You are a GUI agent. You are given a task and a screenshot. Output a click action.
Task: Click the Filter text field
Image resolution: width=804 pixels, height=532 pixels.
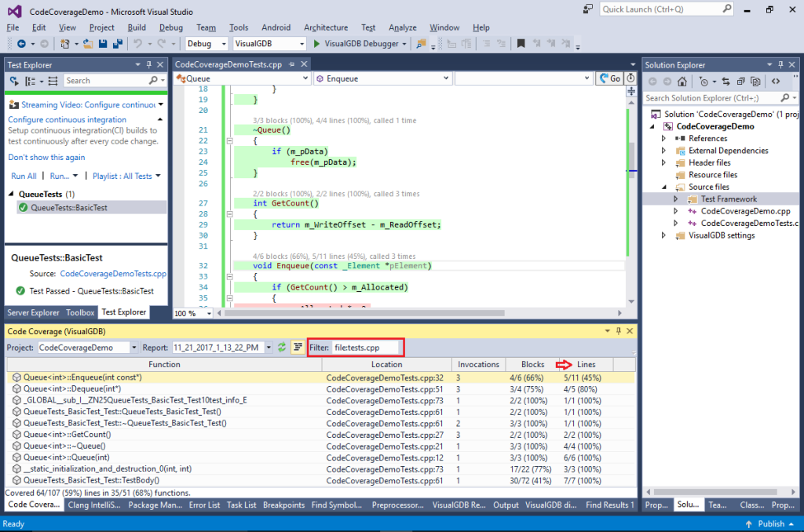coord(366,348)
